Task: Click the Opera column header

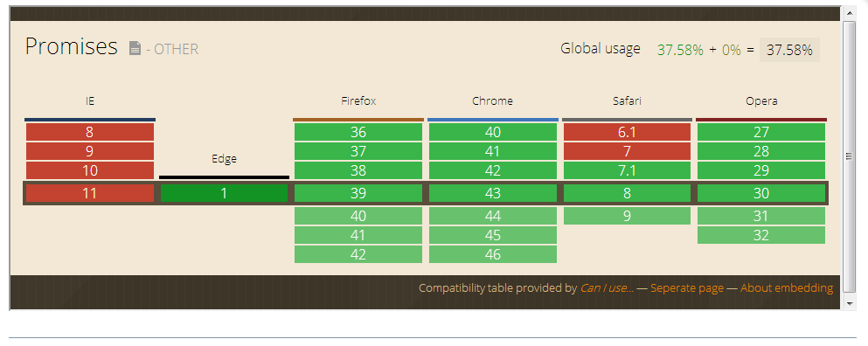Action: pos(761,101)
